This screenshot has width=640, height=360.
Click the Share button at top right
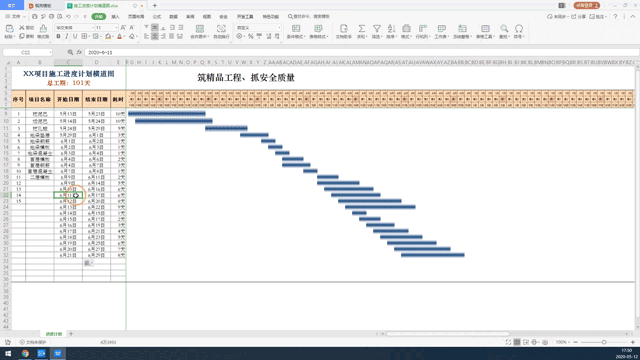(579, 17)
